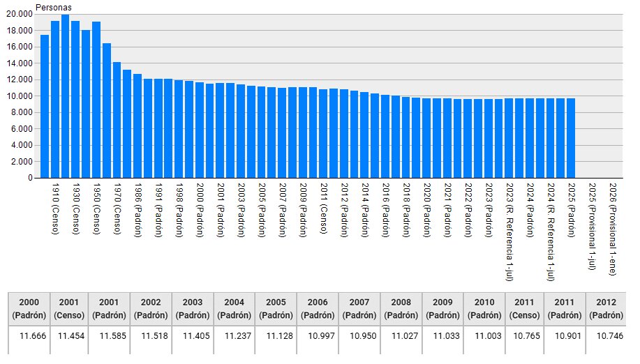Click the '2021 (Padrón)' x-axis label

pyautogui.click(x=448, y=211)
